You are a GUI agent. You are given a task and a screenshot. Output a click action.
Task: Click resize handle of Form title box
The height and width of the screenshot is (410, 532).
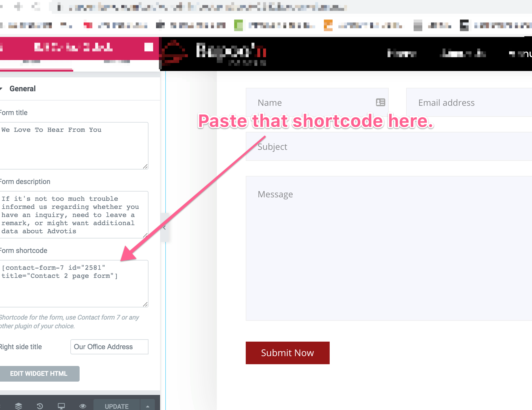[x=145, y=166]
